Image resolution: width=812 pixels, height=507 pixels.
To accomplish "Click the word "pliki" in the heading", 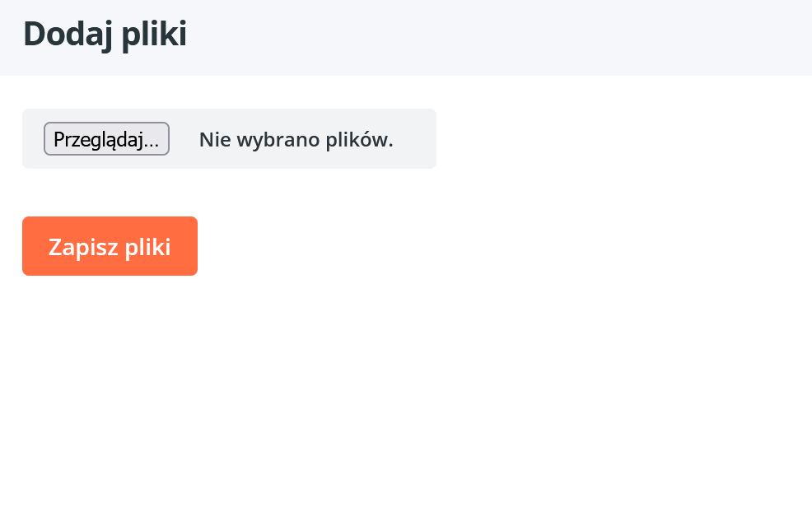I will coord(153,35).
